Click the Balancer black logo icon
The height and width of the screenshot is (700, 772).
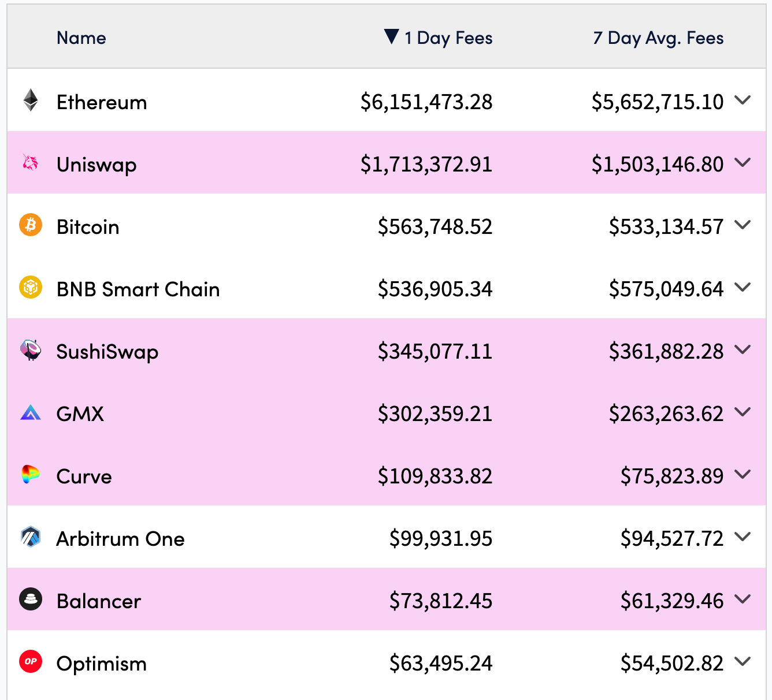pyautogui.click(x=31, y=599)
